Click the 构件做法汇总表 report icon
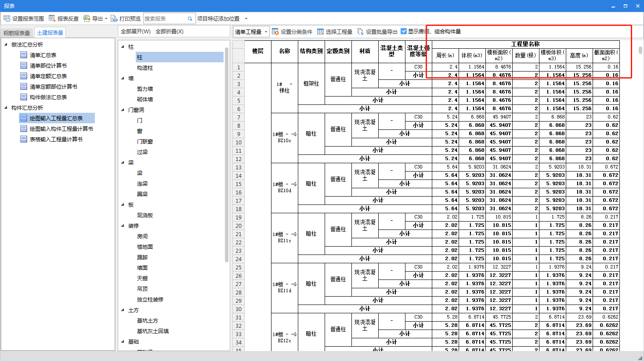 pyautogui.click(x=24, y=97)
